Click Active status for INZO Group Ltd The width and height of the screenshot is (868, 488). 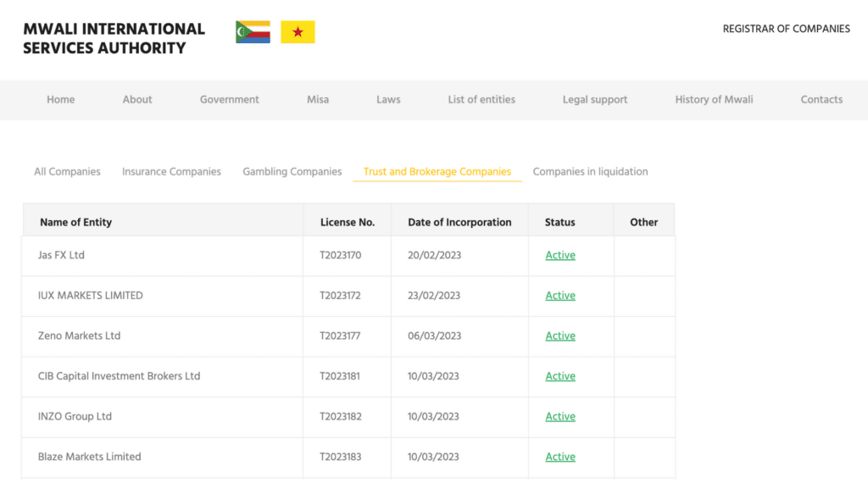coord(560,417)
